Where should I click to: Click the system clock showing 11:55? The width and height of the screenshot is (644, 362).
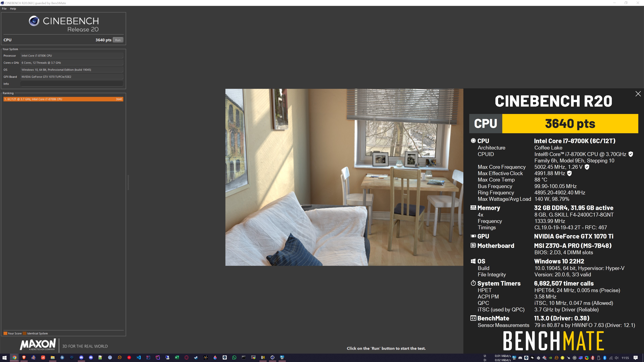click(625, 358)
